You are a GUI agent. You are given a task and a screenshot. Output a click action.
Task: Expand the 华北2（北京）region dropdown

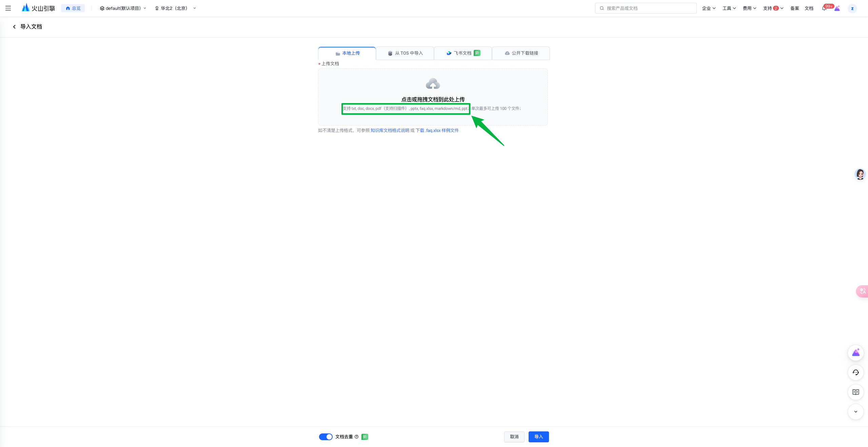[x=175, y=8]
